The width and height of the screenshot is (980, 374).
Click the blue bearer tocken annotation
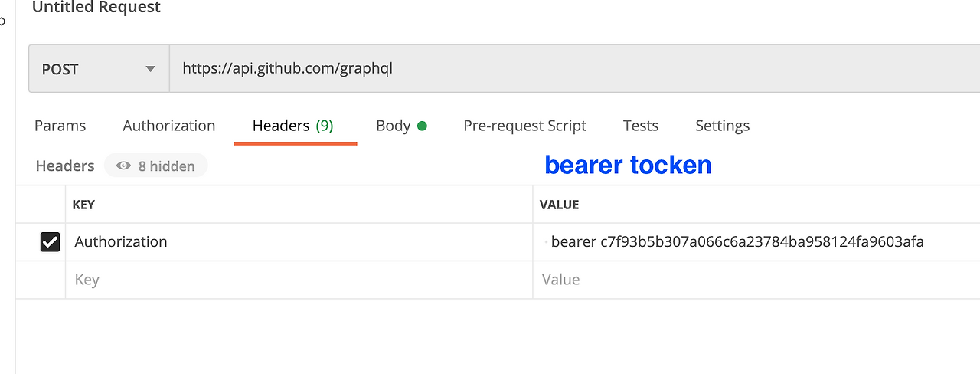tap(629, 165)
